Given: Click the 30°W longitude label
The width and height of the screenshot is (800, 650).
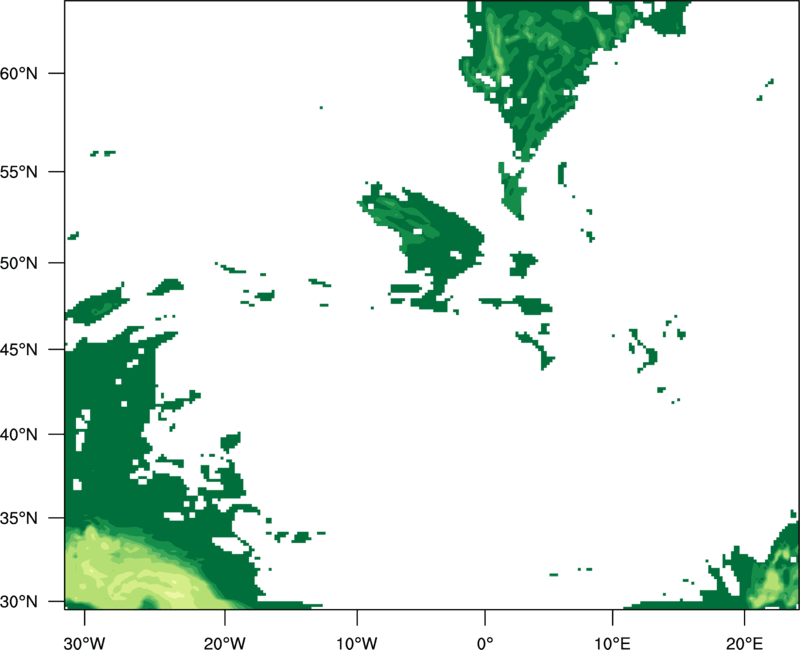Looking at the screenshot, I should pyautogui.click(x=84, y=643).
